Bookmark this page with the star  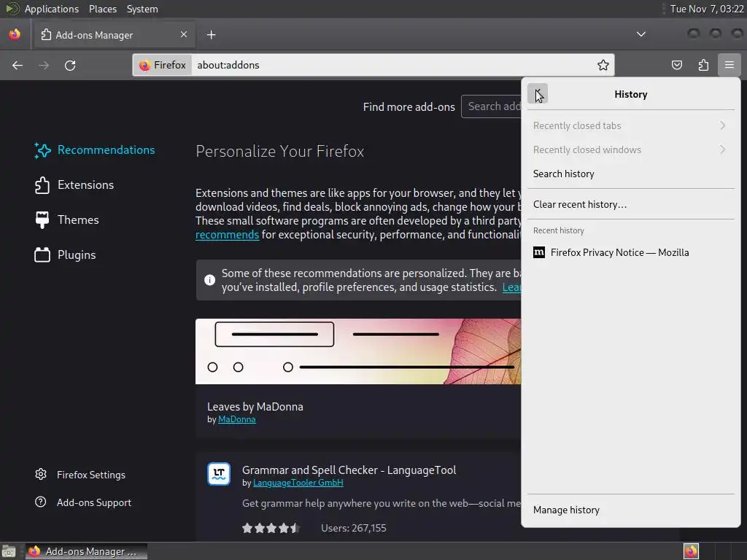point(603,65)
